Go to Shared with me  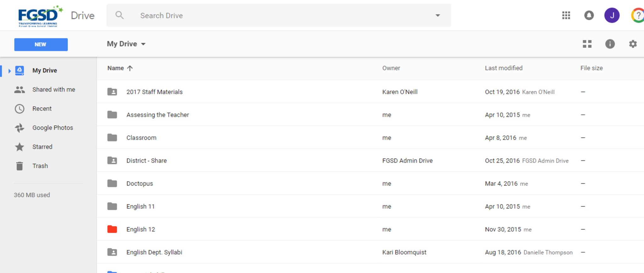[x=53, y=90]
